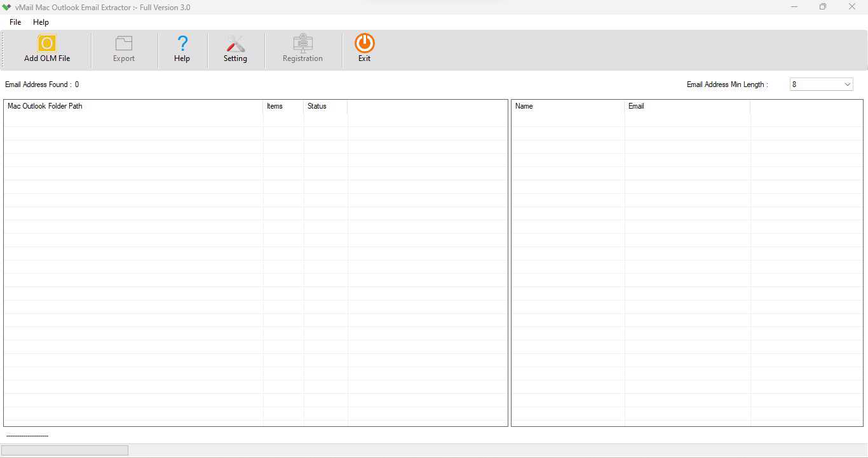Close the vMail Email Extractor window
The image size is (868, 458).
click(x=852, y=7)
